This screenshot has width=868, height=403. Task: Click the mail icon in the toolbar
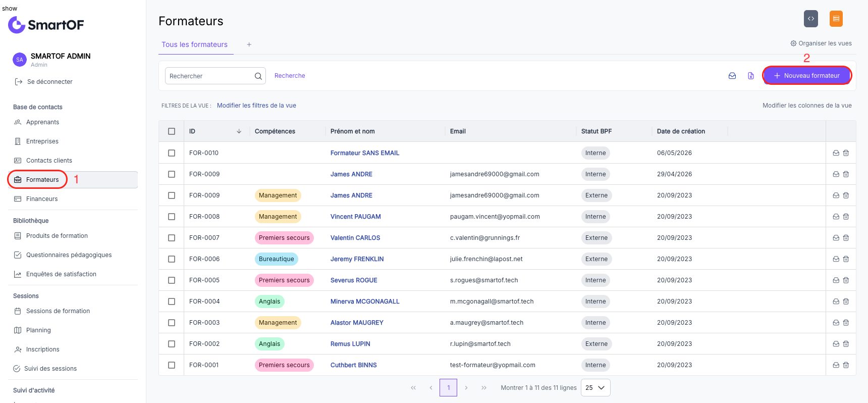732,76
